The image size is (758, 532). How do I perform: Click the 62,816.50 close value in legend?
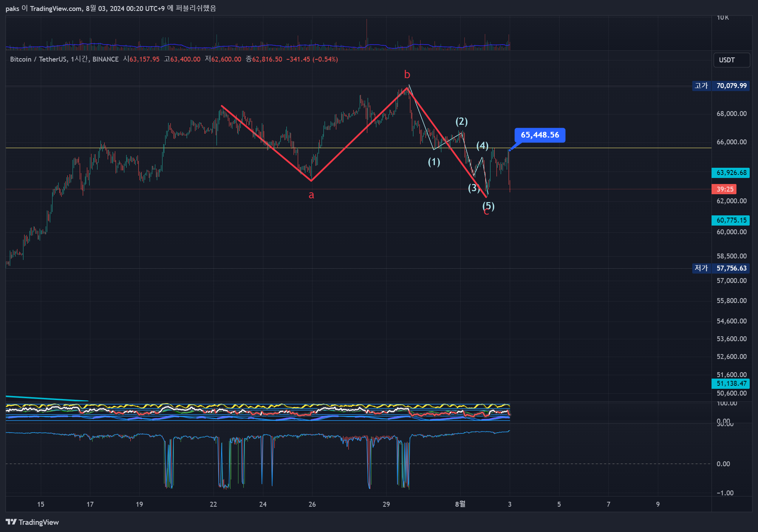click(x=267, y=59)
